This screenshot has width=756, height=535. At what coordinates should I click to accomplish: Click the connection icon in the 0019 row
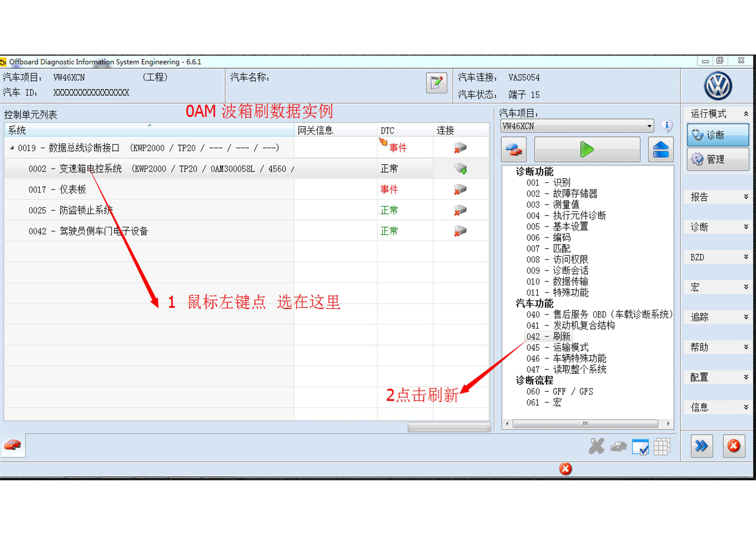click(460, 148)
